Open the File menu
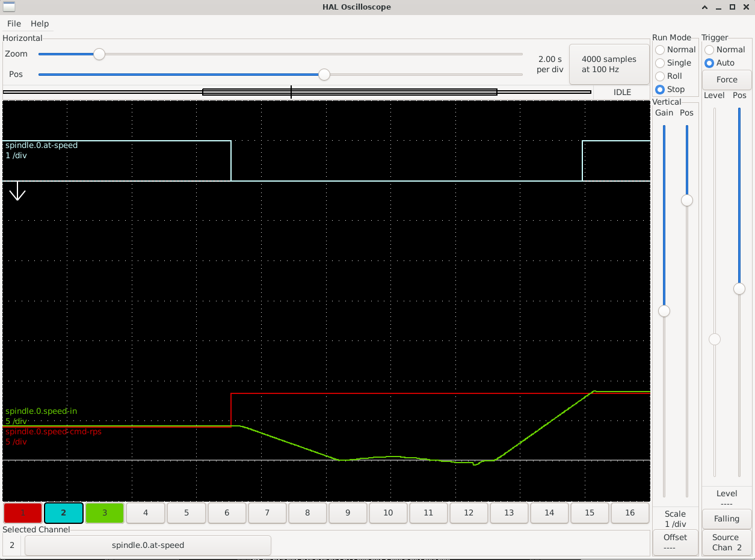 coord(14,23)
